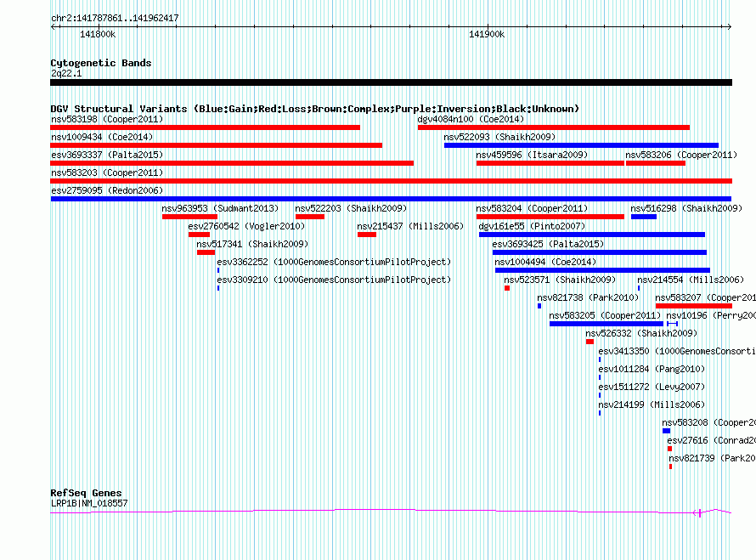The width and height of the screenshot is (756, 560).
Task: Click the nsv516298 (Shaikh2009) label
Action: coord(686,208)
